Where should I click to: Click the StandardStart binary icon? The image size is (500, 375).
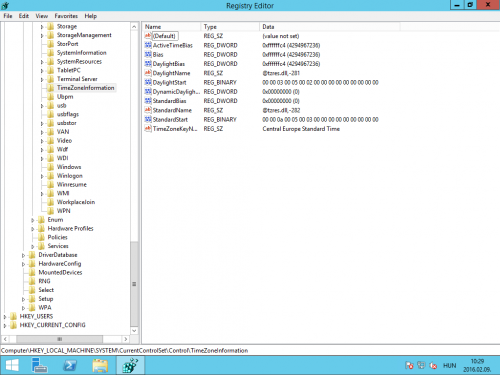pyautogui.click(x=148, y=119)
